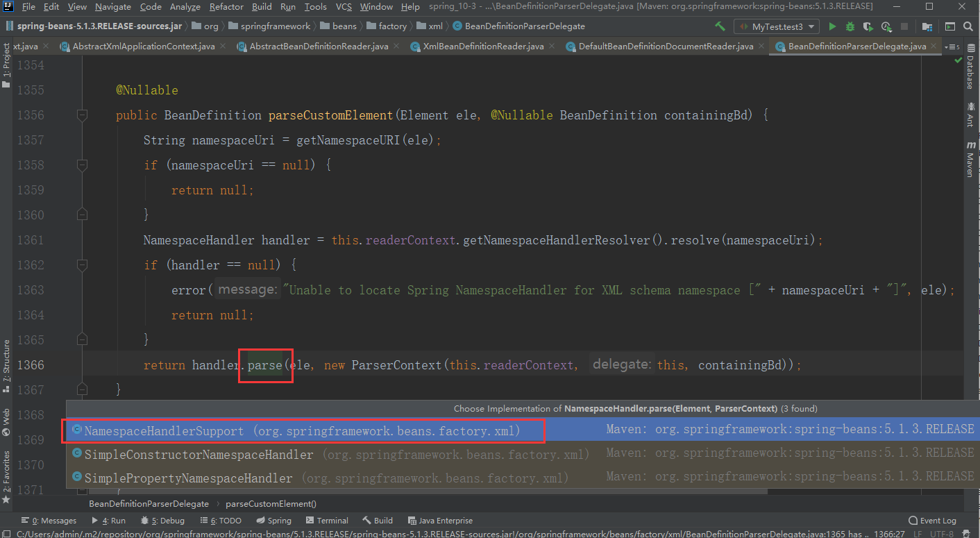Image resolution: width=980 pixels, height=538 pixels.
Task: Switch to the XmlBeanDefinitionReader.java tab
Action: [x=483, y=47]
